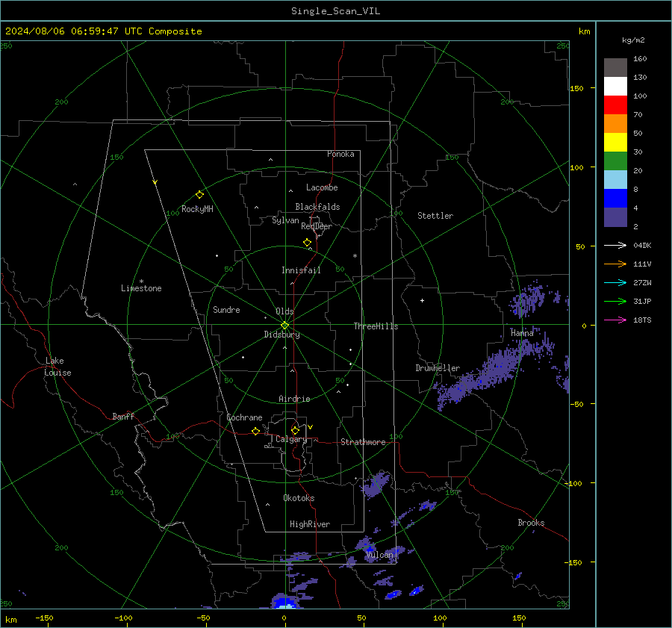Click the purple echo cluster above Hanna
The width and height of the screenshot is (672, 628).
[x=527, y=299]
